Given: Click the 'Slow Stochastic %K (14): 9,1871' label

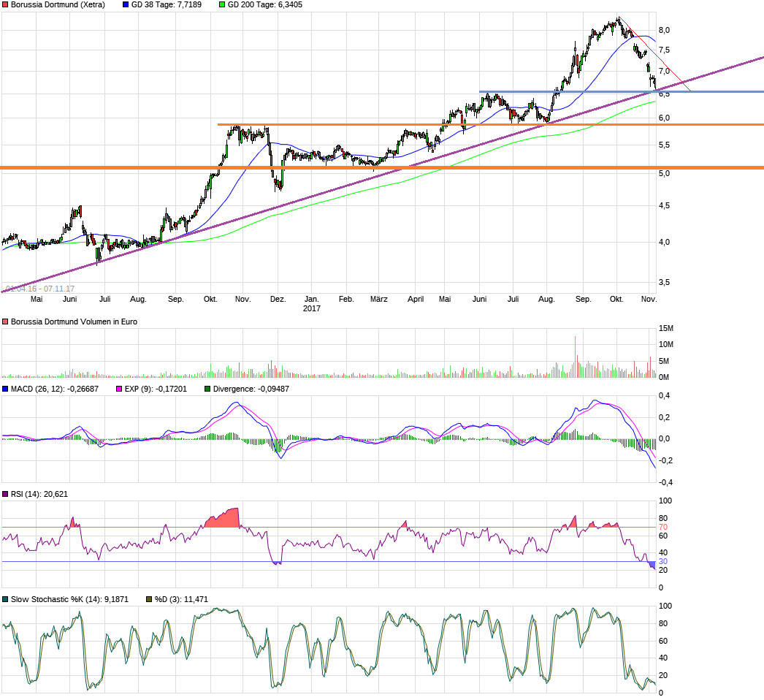Looking at the screenshot, I should [69, 600].
